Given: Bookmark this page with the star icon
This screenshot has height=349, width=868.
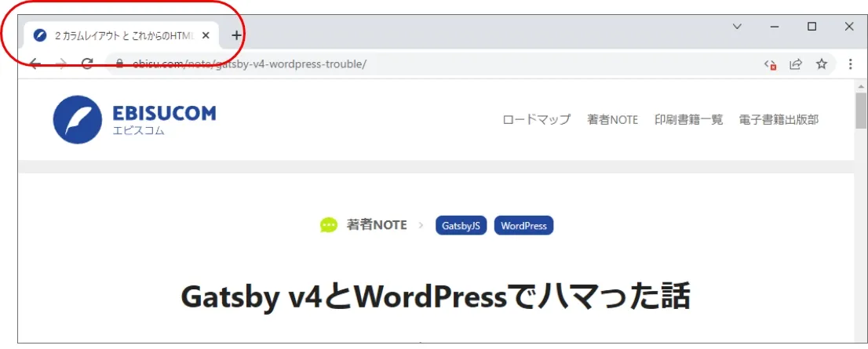Looking at the screenshot, I should click(822, 64).
